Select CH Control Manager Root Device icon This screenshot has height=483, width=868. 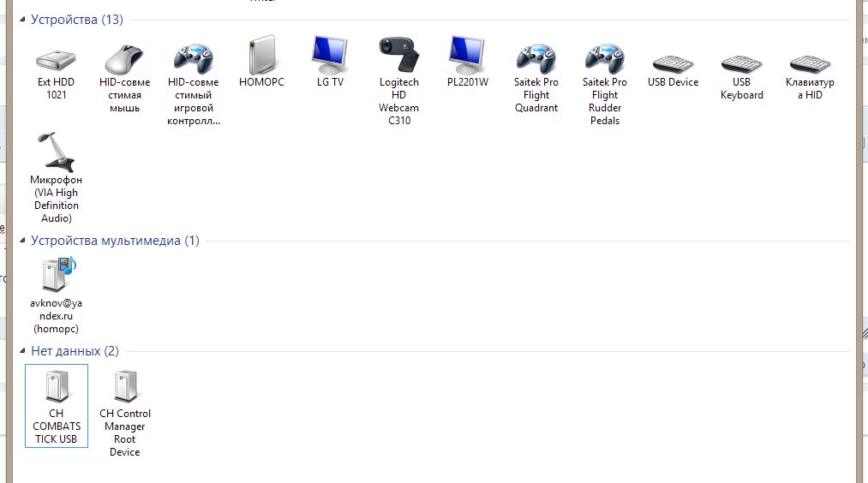125,386
